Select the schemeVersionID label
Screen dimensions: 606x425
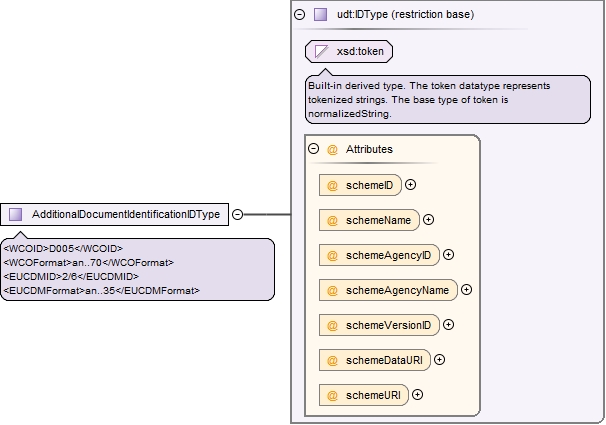pos(388,325)
